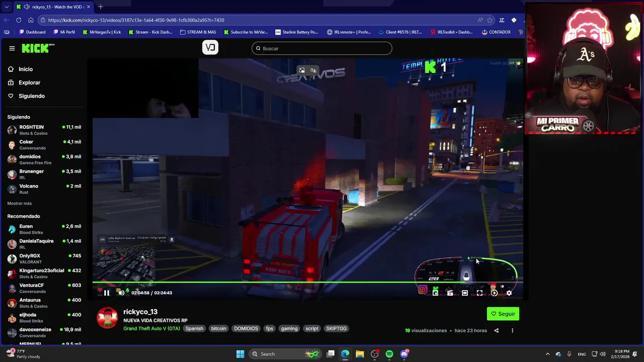Image resolution: width=644 pixels, height=362 pixels.
Task: Open File Explorer from taskbar
Action: 360,354
